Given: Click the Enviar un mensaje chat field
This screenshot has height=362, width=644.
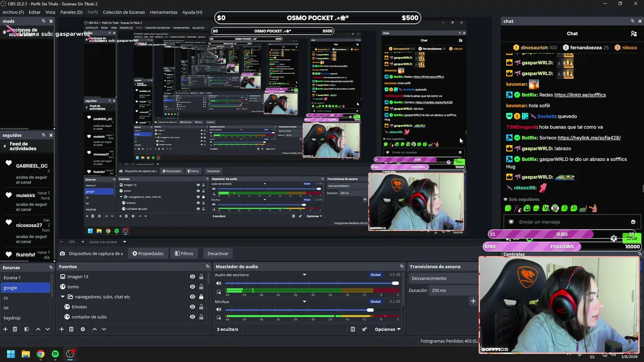Looking at the screenshot, I should click(573, 222).
